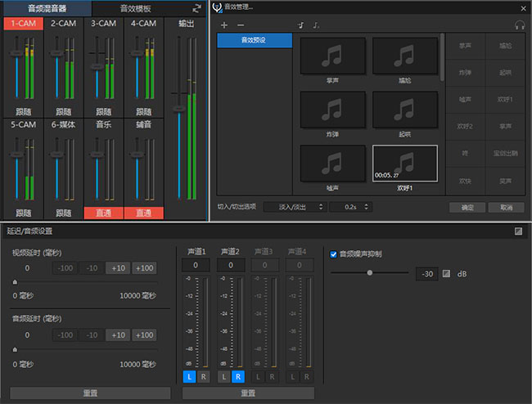The height and width of the screenshot is (404, 532).
Task: Toggle the 跟随 mode under 5-CAM
Action: [24, 213]
